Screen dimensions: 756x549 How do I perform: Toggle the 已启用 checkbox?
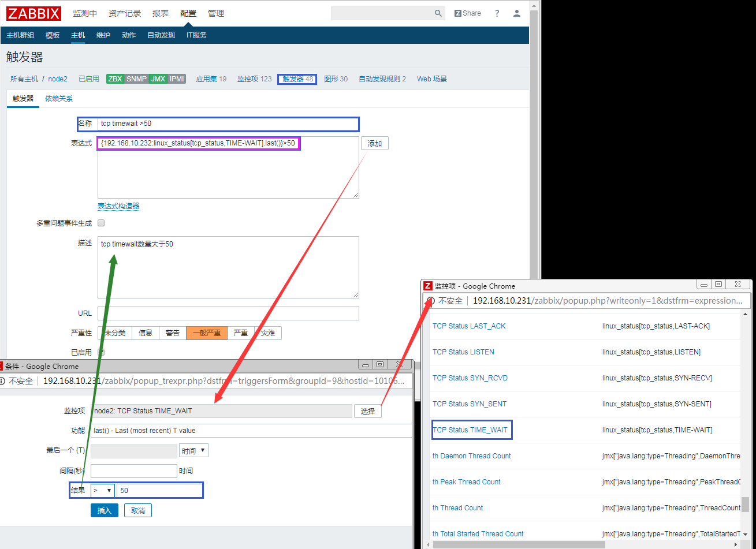pos(101,352)
